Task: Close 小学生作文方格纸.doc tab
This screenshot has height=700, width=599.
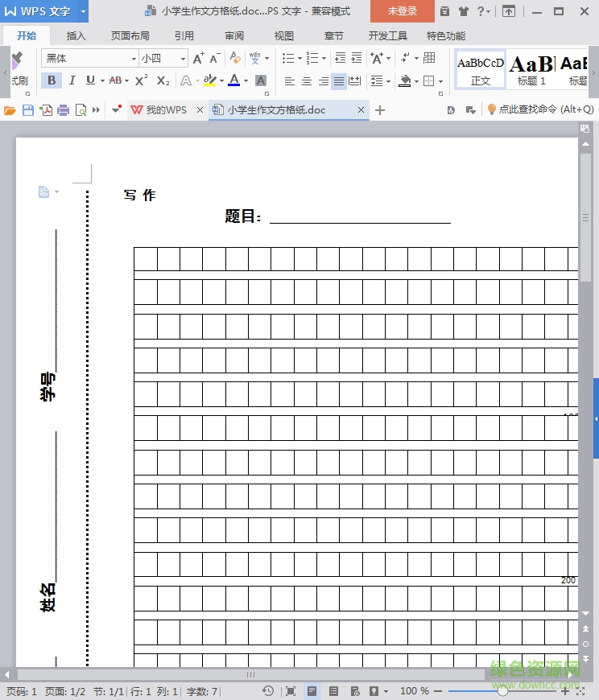Action: click(361, 109)
